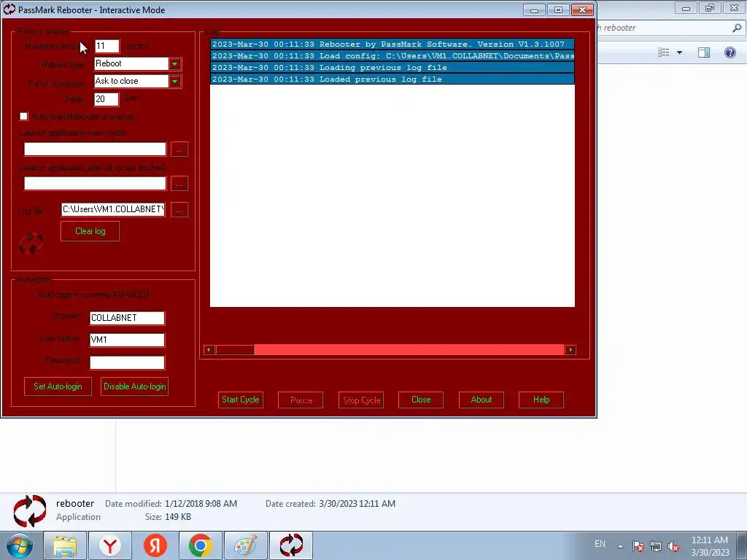Click the maximum reboot cycles field
This screenshot has height=560, width=747.
(107, 46)
